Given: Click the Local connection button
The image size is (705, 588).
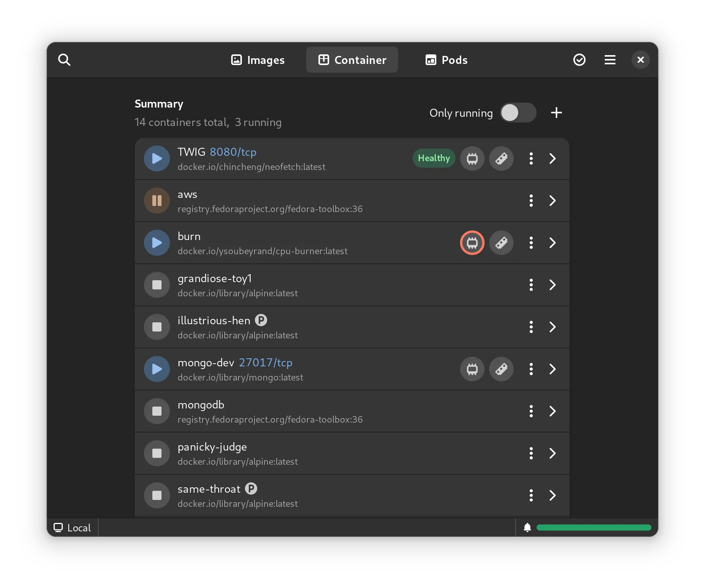Looking at the screenshot, I should [x=72, y=528].
